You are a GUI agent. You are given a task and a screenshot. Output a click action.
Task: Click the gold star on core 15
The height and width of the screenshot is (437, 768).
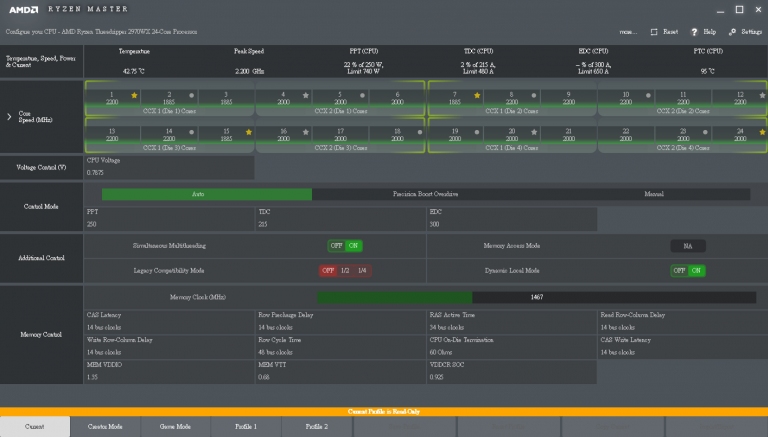(249, 132)
